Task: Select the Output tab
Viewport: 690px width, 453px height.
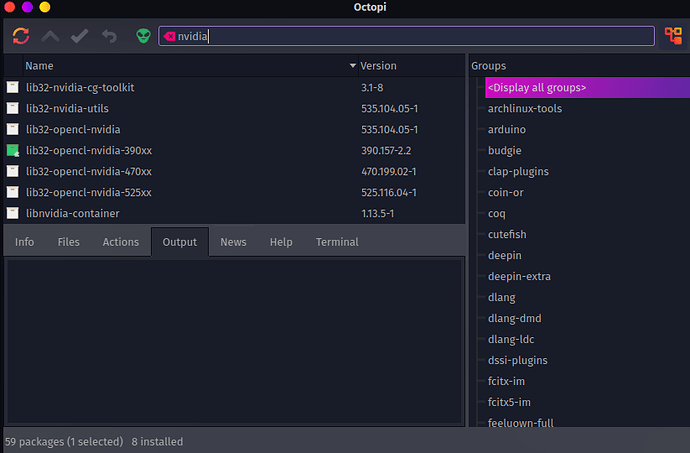Action: (x=180, y=242)
